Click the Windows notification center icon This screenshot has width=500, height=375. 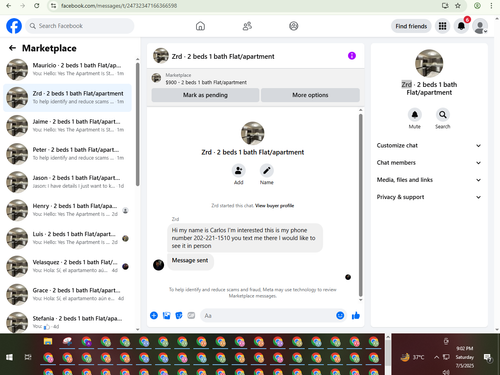pyautogui.click(x=488, y=358)
